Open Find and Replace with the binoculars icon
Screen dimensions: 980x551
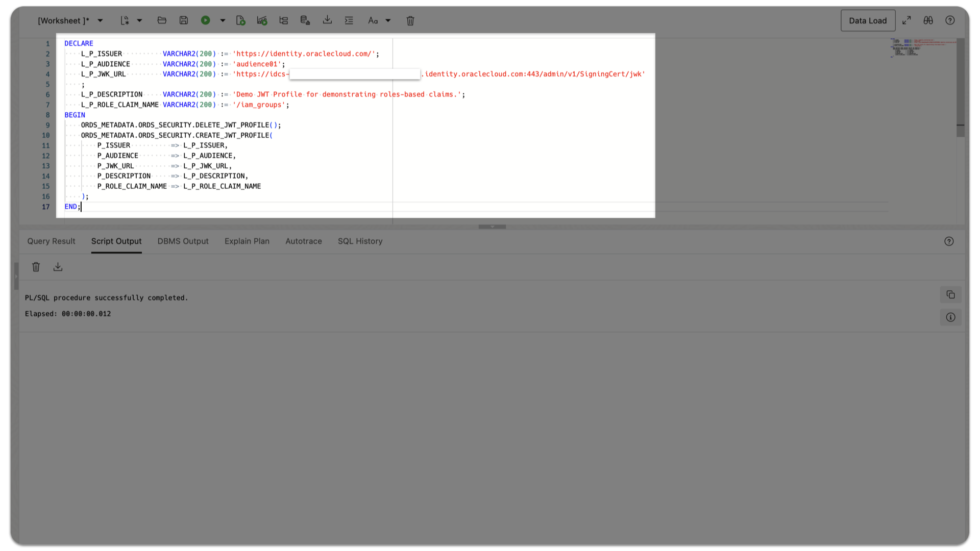tap(928, 20)
